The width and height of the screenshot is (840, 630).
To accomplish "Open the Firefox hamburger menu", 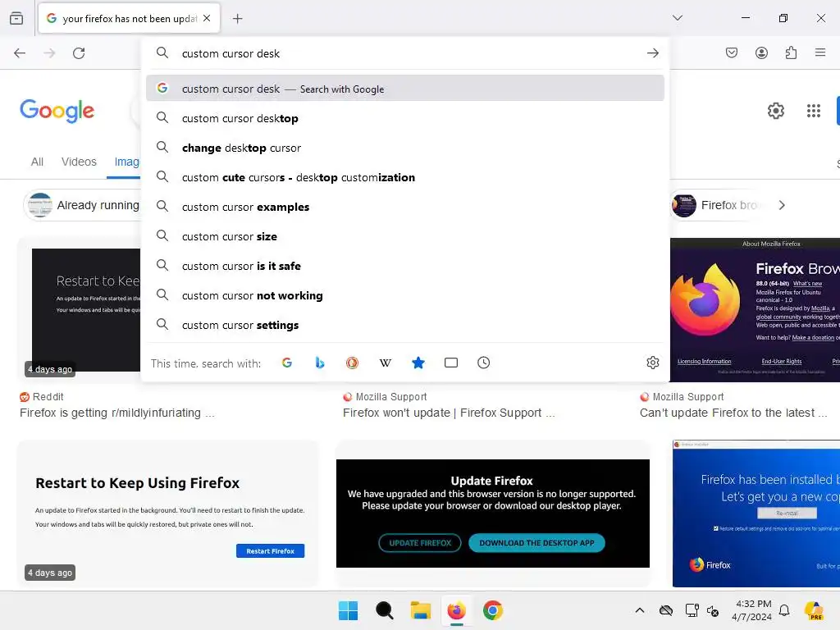I will click(x=820, y=52).
